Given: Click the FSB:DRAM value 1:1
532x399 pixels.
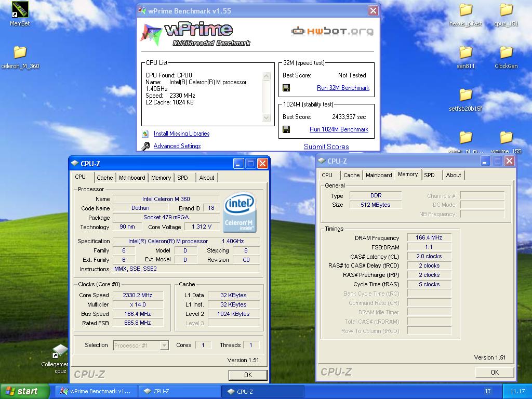Looking at the screenshot, I should tap(429, 247).
